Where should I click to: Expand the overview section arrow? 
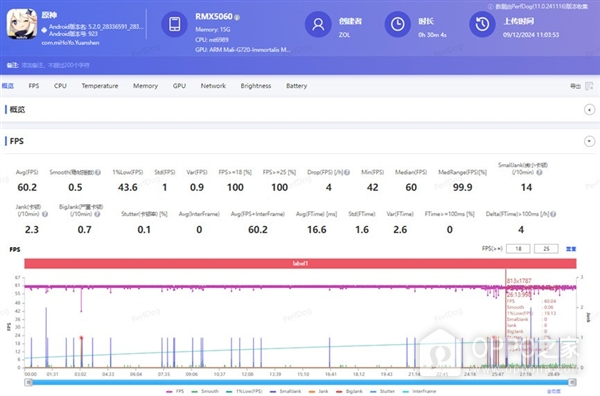pos(589,110)
